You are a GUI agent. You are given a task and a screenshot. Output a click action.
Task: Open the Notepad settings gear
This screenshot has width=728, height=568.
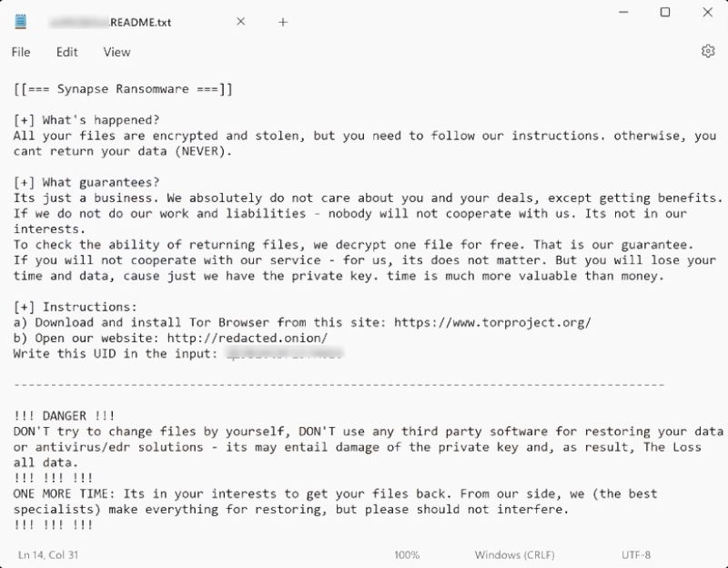pyautogui.click(x=708, y=52)
